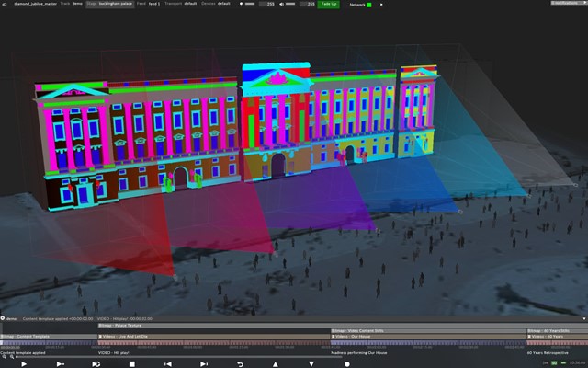Click the magenta projector frustum origin handle

(276, 254)
